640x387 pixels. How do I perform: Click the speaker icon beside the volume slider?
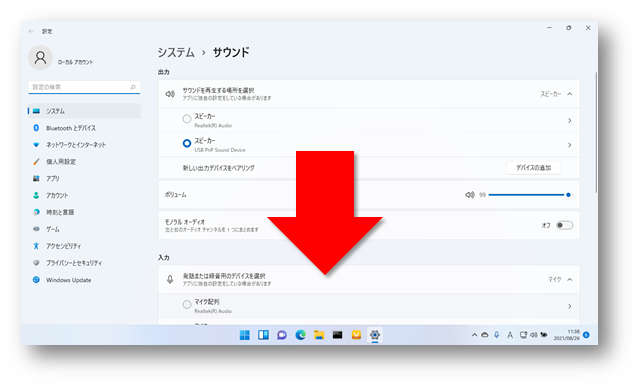(x=469, y=195)
